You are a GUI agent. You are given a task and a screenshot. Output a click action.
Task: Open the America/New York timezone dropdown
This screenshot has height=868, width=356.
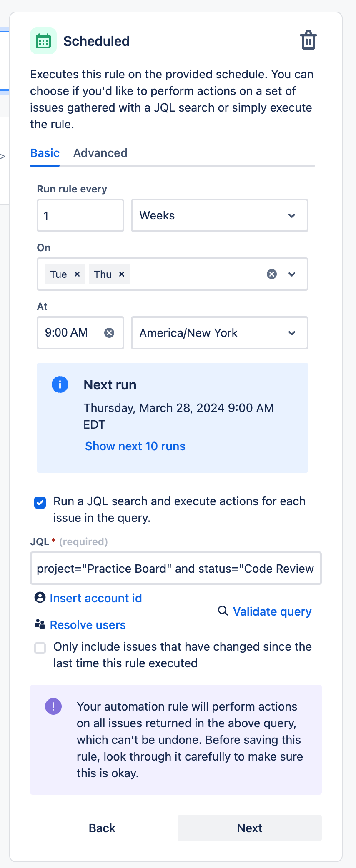point(220,333)
